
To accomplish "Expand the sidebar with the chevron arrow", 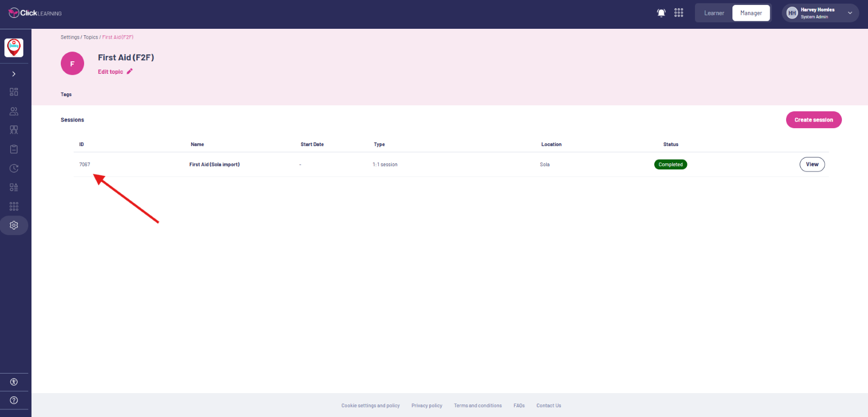I will pos(14,74).
